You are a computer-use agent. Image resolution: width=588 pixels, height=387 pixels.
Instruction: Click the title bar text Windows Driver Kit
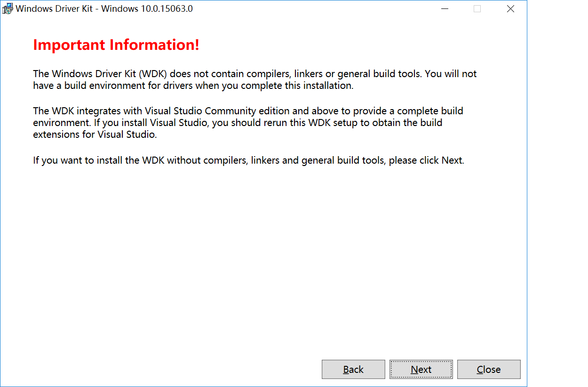coord(54,9)
